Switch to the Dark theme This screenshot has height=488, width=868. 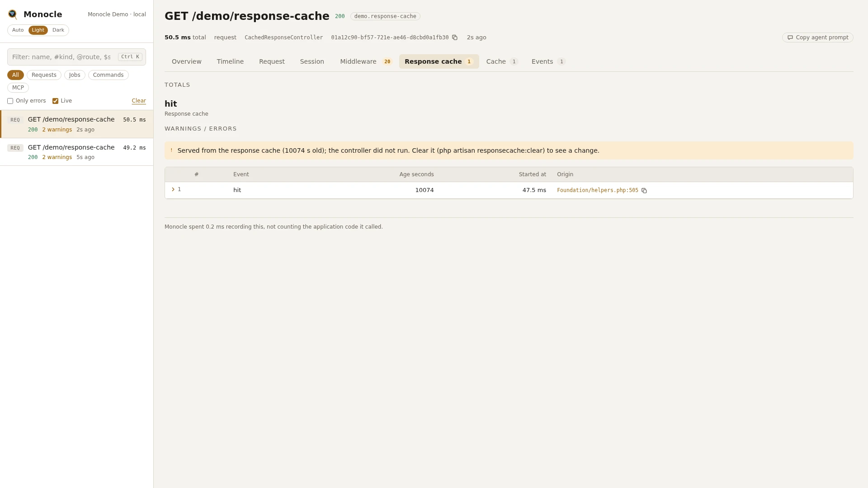pyautogui.click(x=58, y=30)
